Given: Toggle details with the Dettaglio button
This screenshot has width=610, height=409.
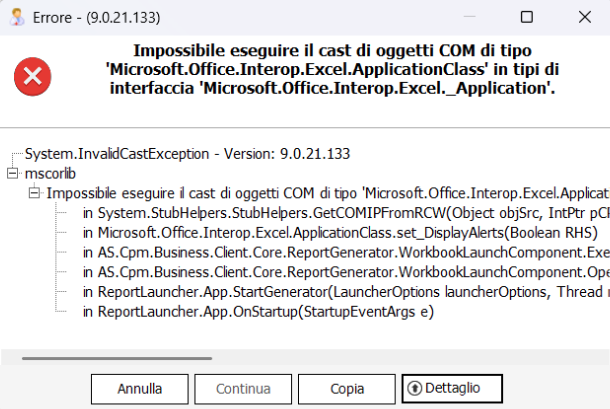Looking at the screenshot, I should (x=452, y=388).
